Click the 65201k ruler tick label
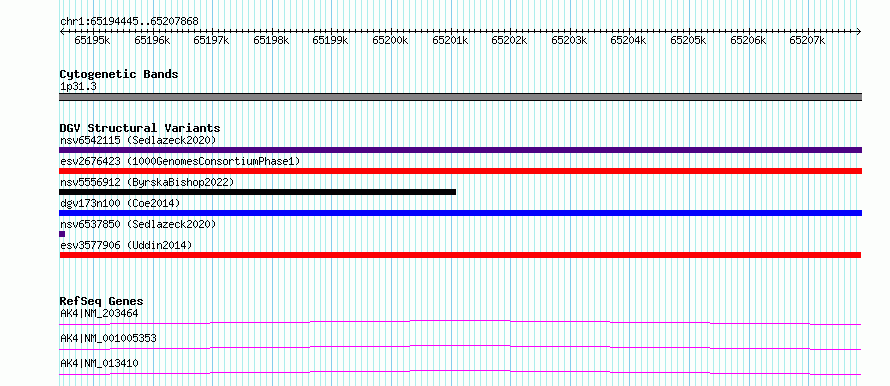Viewport: 890px width, 386px height. (450, 40)
